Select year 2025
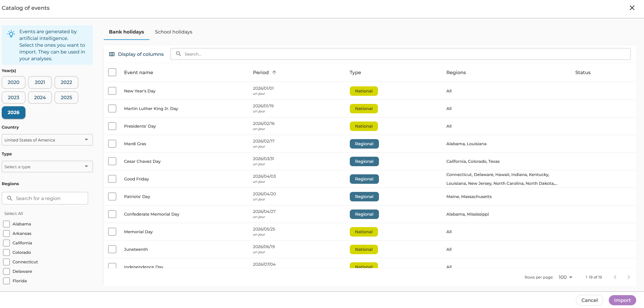This screenshot has height=308, width=644. tap(66, 97)
